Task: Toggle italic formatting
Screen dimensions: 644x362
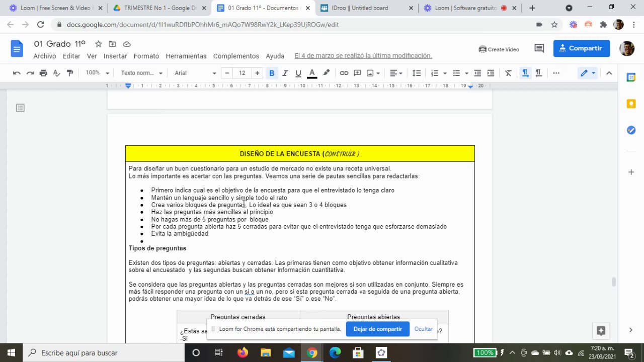Action: 285,73
